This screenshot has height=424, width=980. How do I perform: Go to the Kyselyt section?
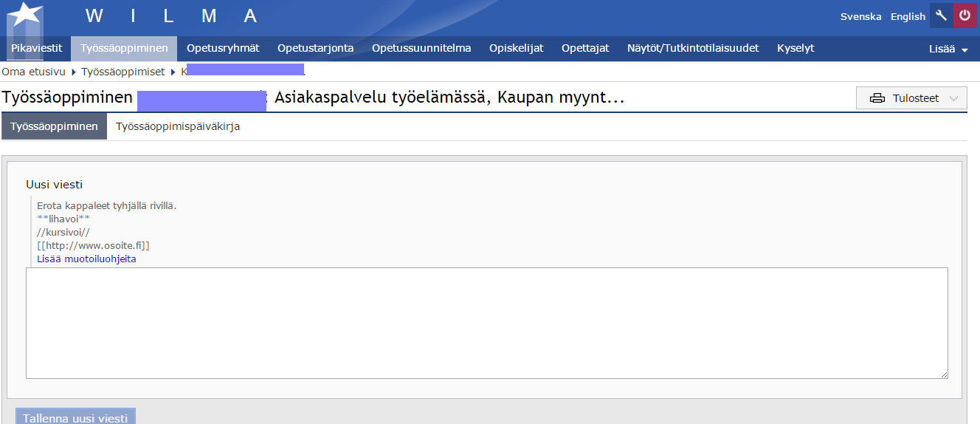796,48
